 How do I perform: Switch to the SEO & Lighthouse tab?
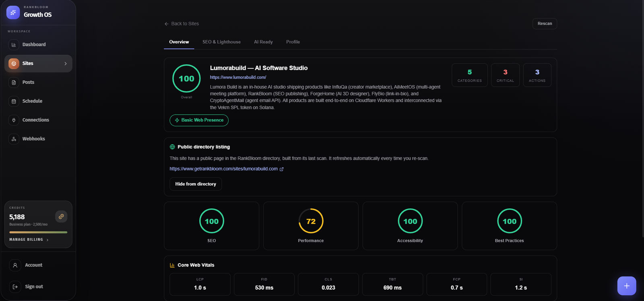(x=221, y=42)
